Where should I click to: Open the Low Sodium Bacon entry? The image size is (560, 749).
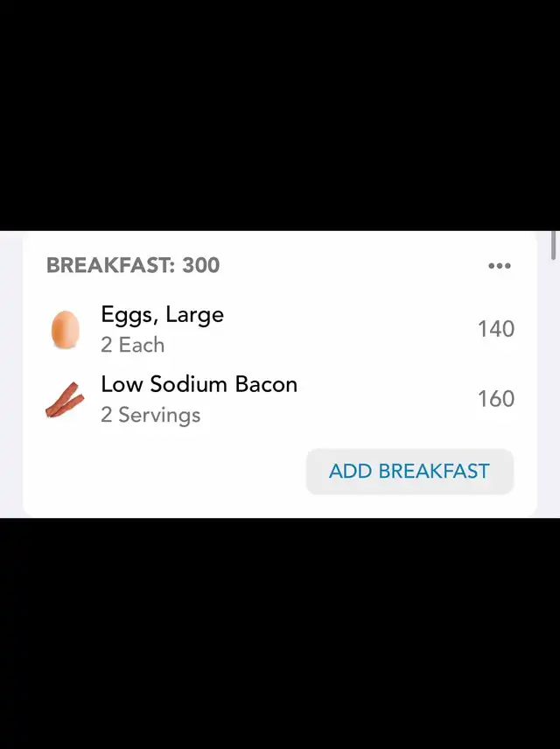[x=199, y=385]
